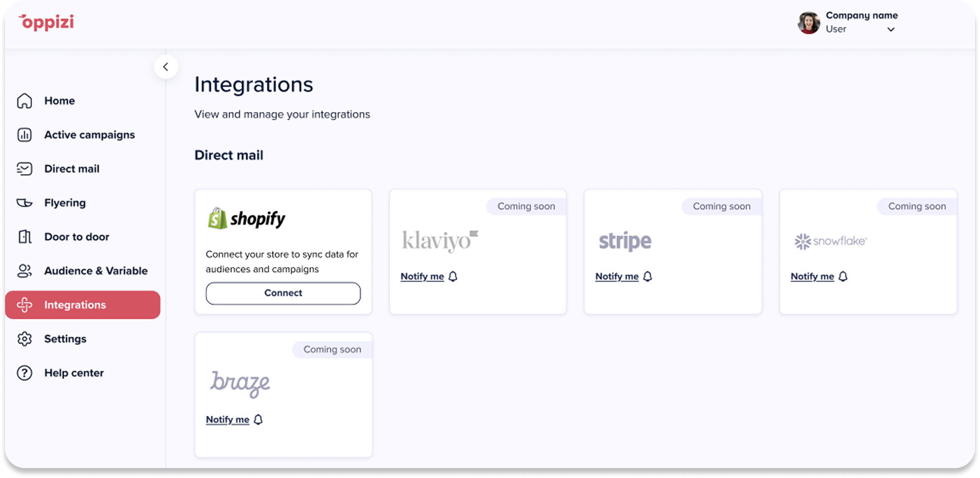Click the Flyering icon in sidebar
The width and height of the screenshot is (980, 478).
tap(24, 203)
